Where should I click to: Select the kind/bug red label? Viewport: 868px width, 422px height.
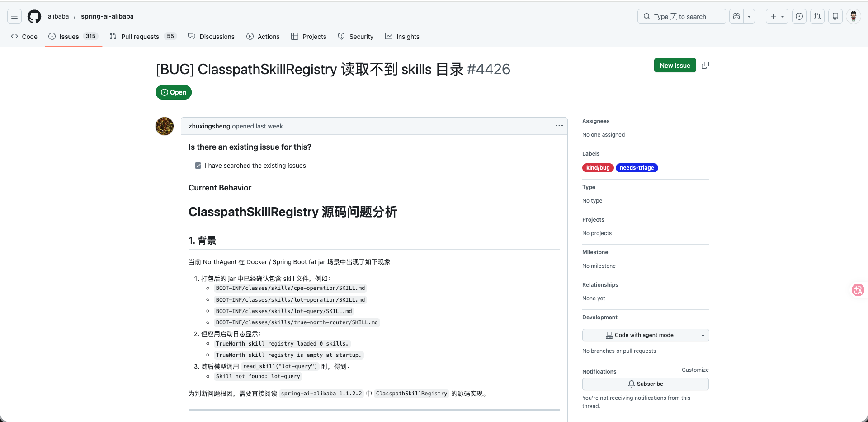coord(598,168)
